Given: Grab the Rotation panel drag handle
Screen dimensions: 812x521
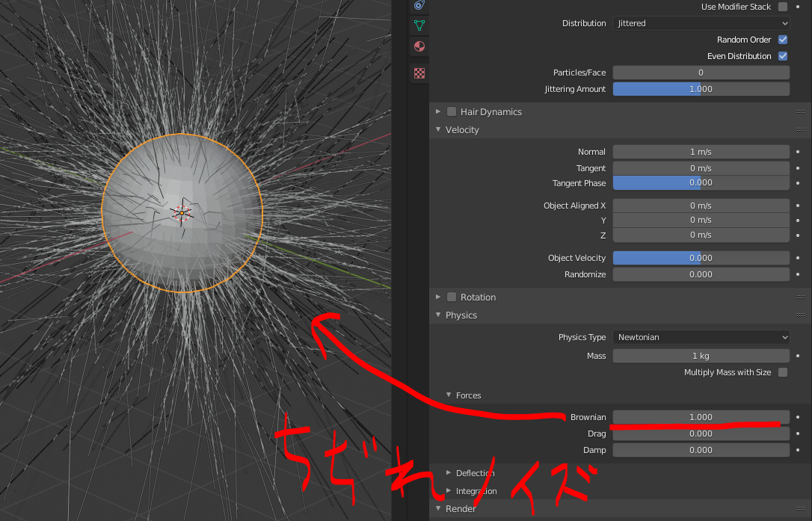Looking at the screenshot, I should click(x=801, y=298).
